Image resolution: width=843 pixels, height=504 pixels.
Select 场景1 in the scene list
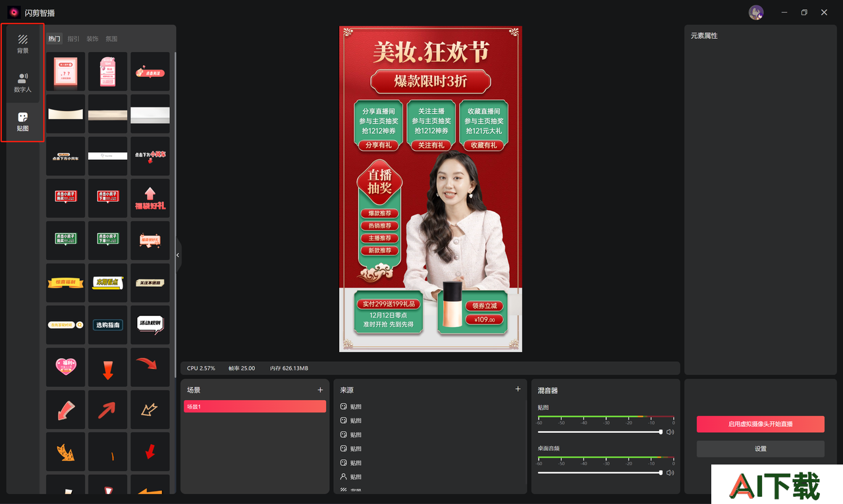255,407
